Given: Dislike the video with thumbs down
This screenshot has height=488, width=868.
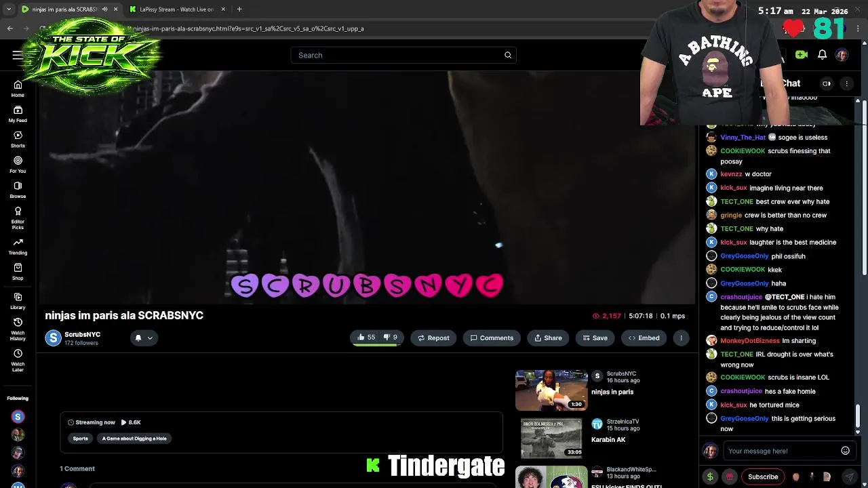Looking at the screenshot, I should point(391,338).
